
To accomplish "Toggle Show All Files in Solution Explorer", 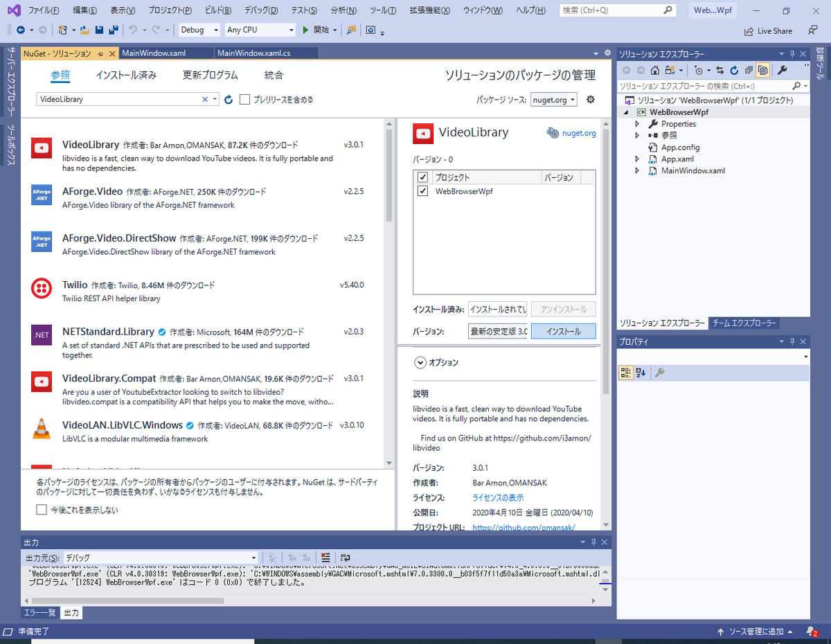I will (x=762, y=70).
